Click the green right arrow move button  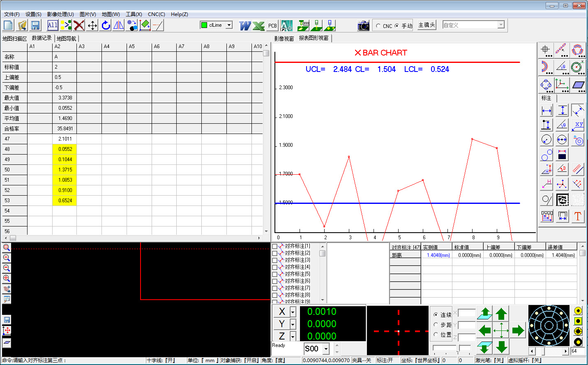click(x=518, y=330)
